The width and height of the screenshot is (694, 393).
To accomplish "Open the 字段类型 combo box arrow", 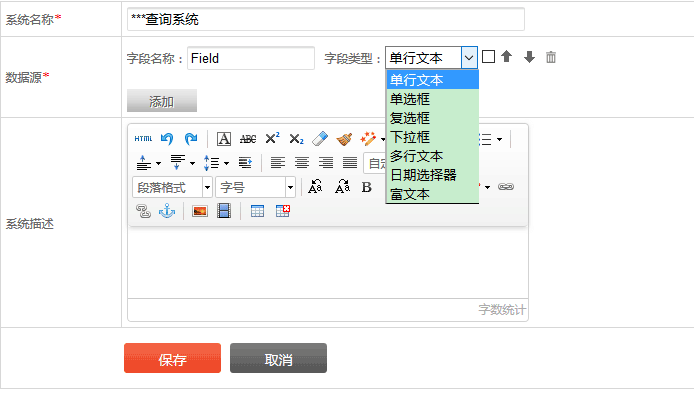I will tap(469, 58).
